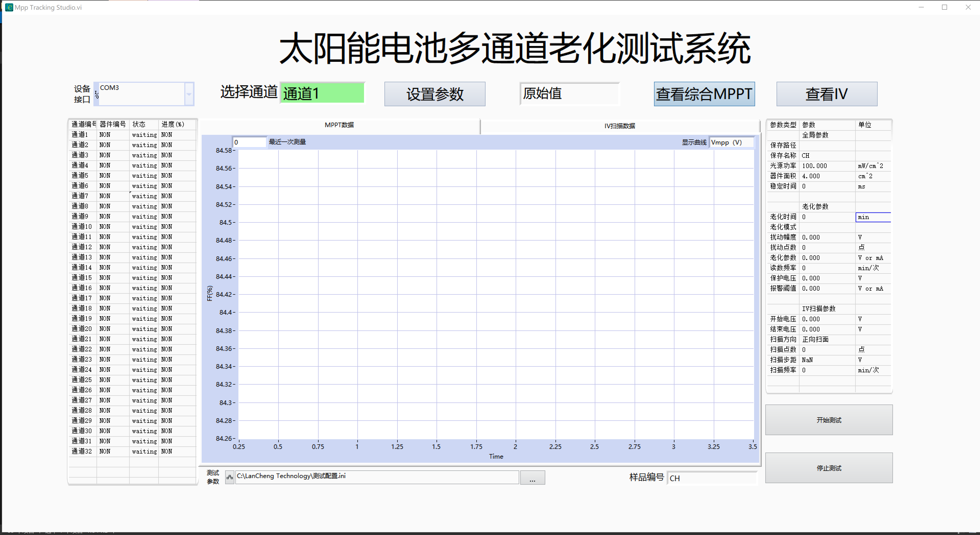The width and height of the screenshot is (980, 535).
Task: Click the browse "..." button for config file
Action: 532,478
